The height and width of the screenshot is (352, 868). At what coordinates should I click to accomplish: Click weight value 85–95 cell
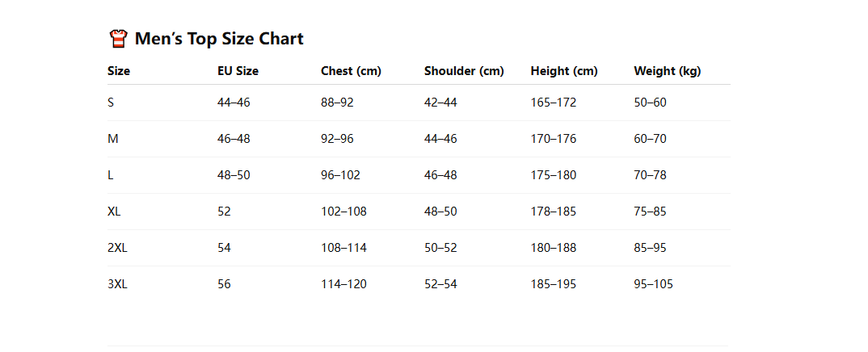(651, 248)
